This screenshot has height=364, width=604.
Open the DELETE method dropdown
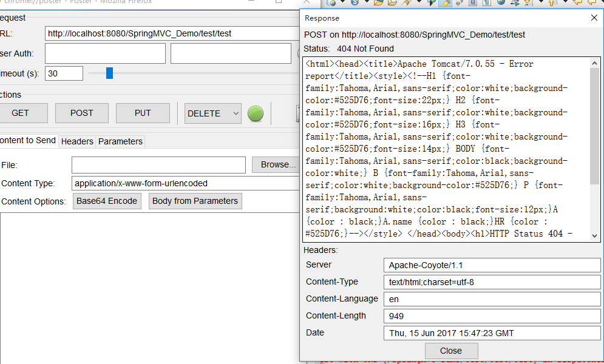[x=213, y=113]
